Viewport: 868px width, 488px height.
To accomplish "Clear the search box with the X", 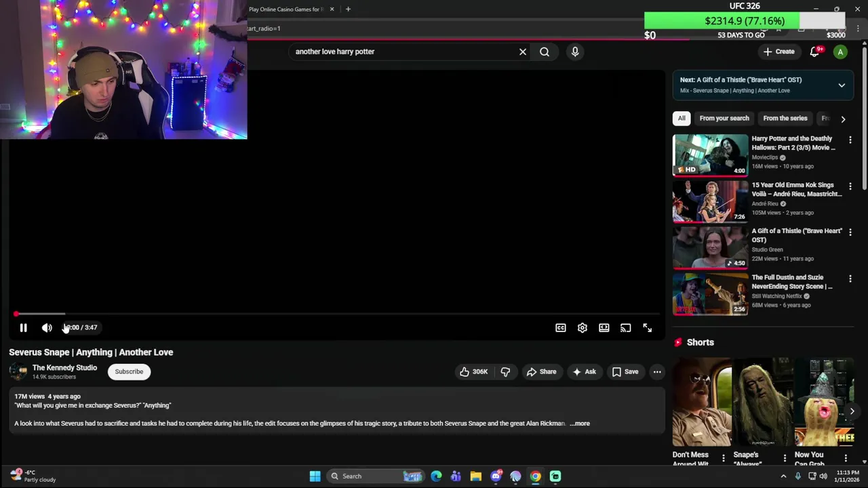I will [523, 52].
